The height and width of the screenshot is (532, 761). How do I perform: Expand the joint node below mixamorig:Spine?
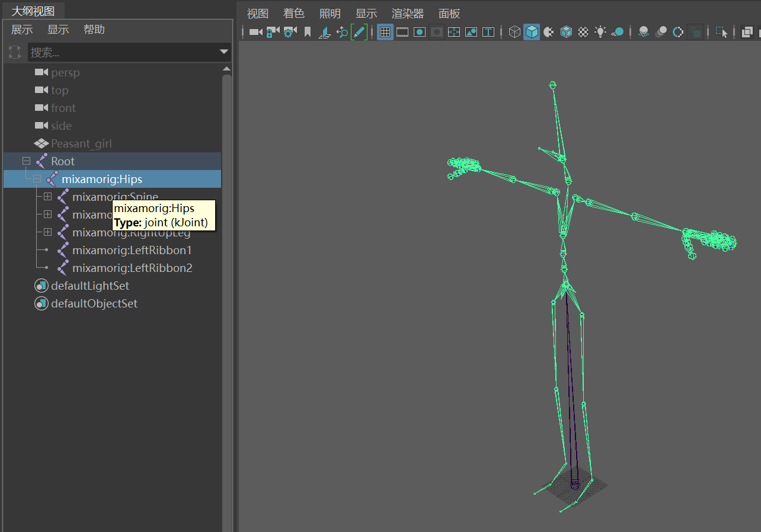pos(47,214)
